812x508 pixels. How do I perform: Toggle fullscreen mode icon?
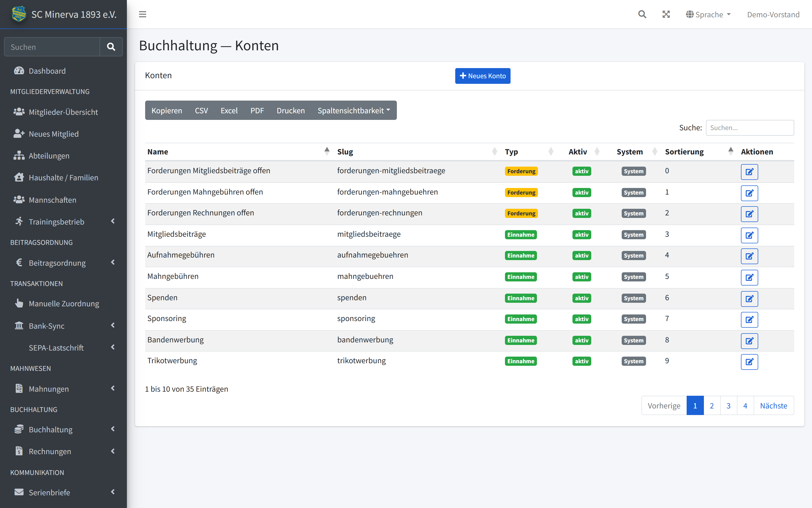(x=666, y=14)
